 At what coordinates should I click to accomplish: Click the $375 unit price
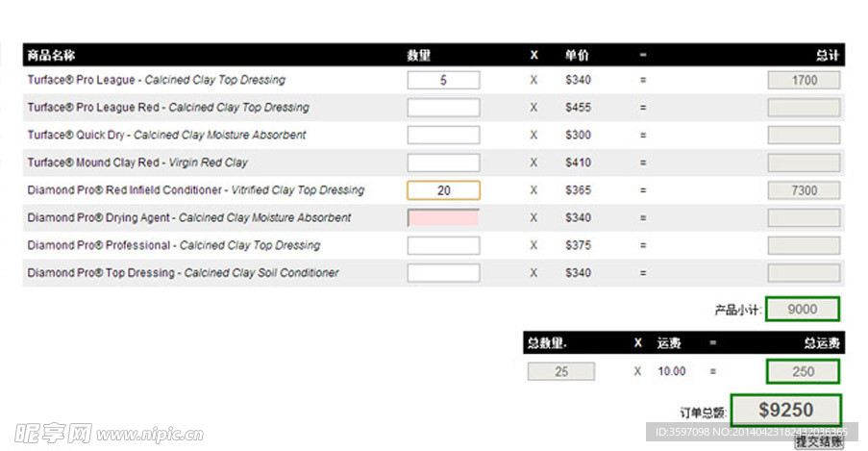[x=578, y=245]
